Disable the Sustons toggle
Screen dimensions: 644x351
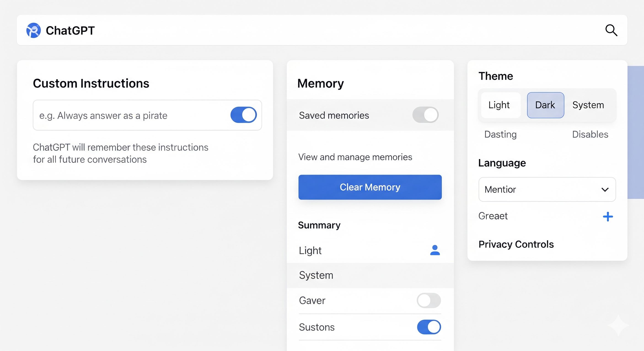click(x=429, y=327)
